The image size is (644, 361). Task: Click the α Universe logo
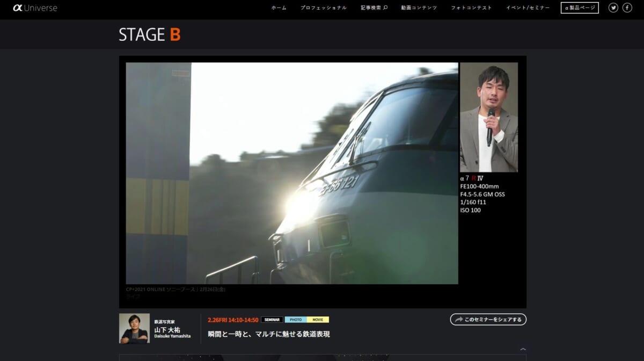[35, 8]
